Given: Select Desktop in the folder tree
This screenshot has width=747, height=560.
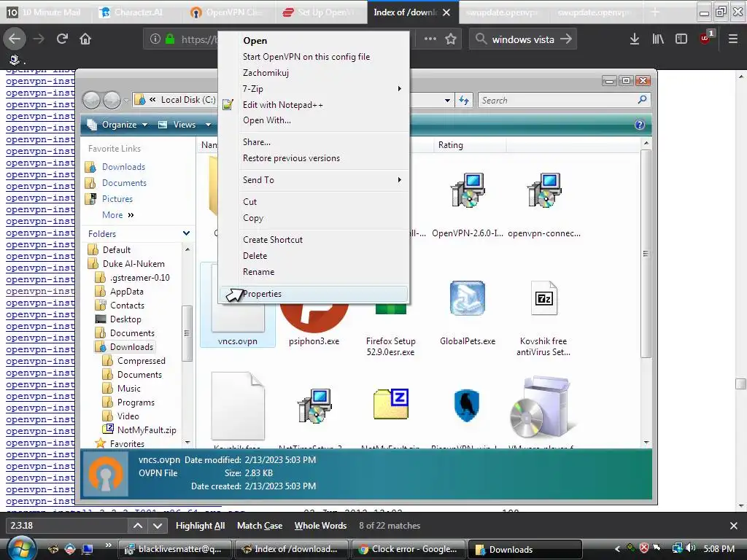Looking at the screenshot, I should click(x=125, y=319).
